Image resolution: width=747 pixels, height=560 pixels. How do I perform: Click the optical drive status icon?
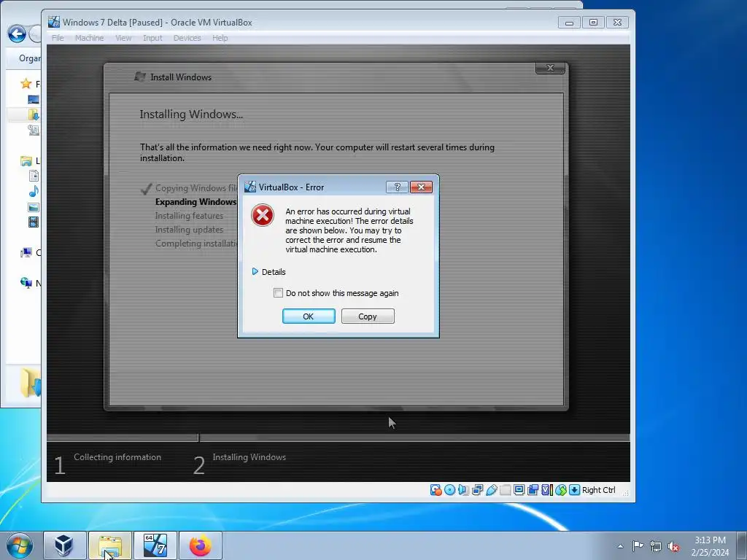pos(449,490)
